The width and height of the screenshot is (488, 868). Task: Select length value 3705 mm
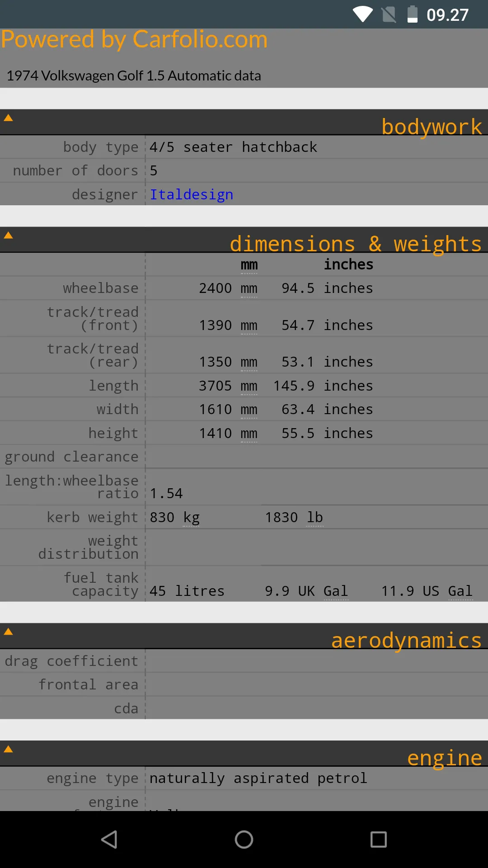click(228, 386)
